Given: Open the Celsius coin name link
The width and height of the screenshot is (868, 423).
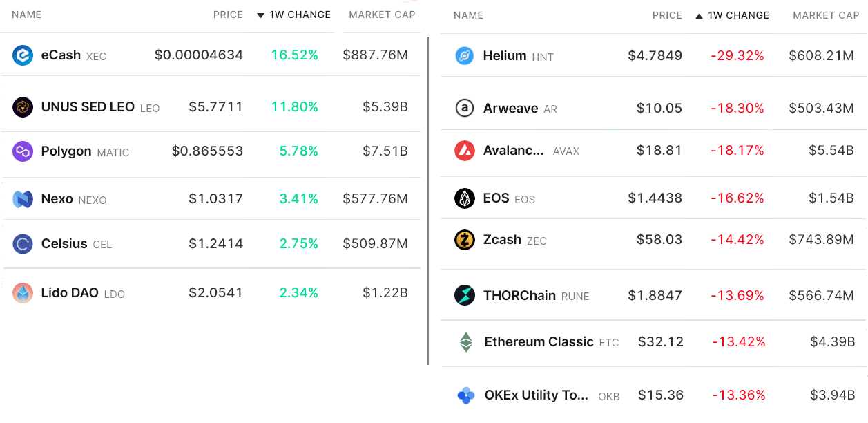Looking at the screenshot, I should 64,243.
